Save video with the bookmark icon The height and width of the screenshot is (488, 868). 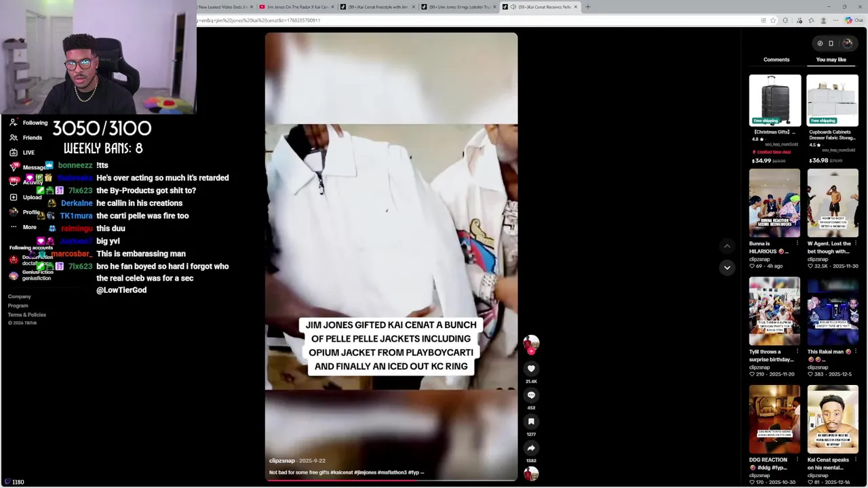(x=531, y=421)
